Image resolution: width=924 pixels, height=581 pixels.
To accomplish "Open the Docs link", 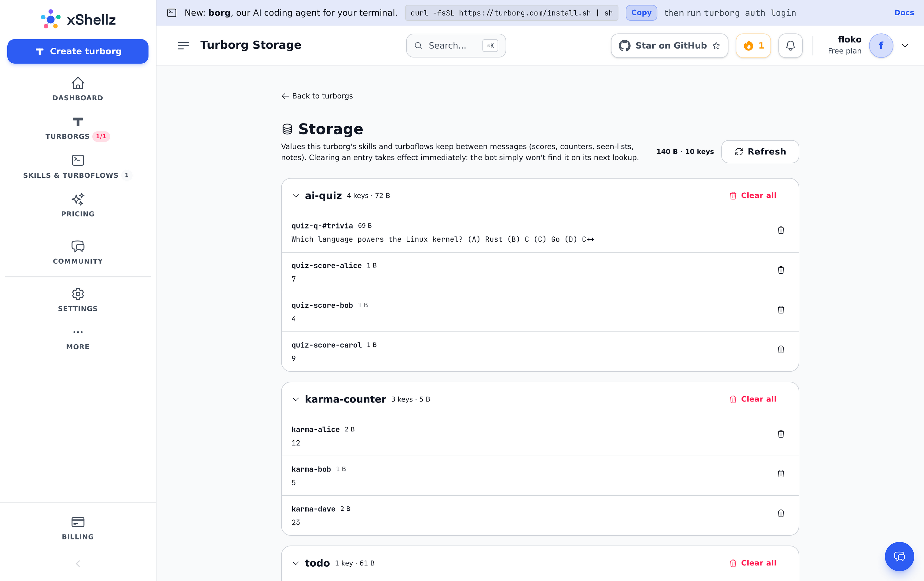I will click(904, 13).
